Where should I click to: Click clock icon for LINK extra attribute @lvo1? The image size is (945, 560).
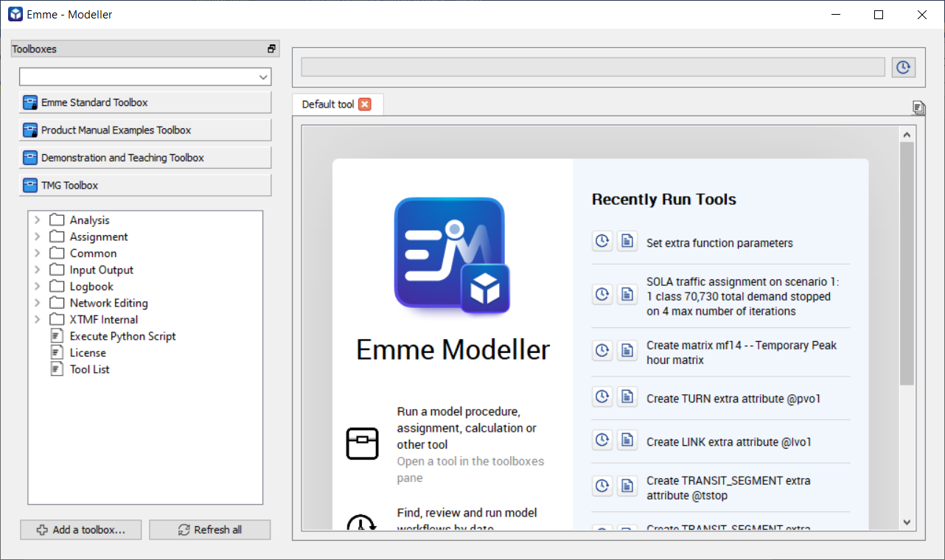602,440
